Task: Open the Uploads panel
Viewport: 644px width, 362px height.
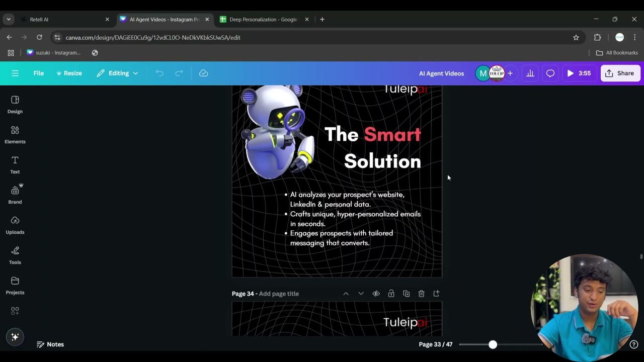Action: [x=15, y=225]
